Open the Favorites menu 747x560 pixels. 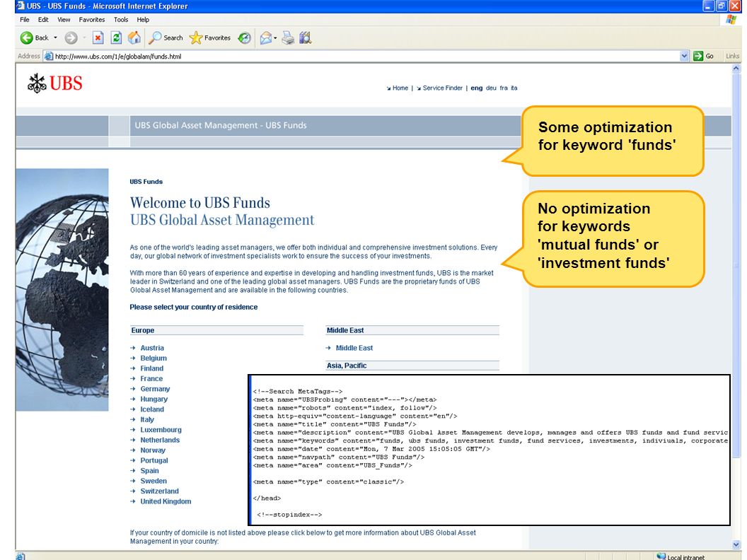click(92, 20)
